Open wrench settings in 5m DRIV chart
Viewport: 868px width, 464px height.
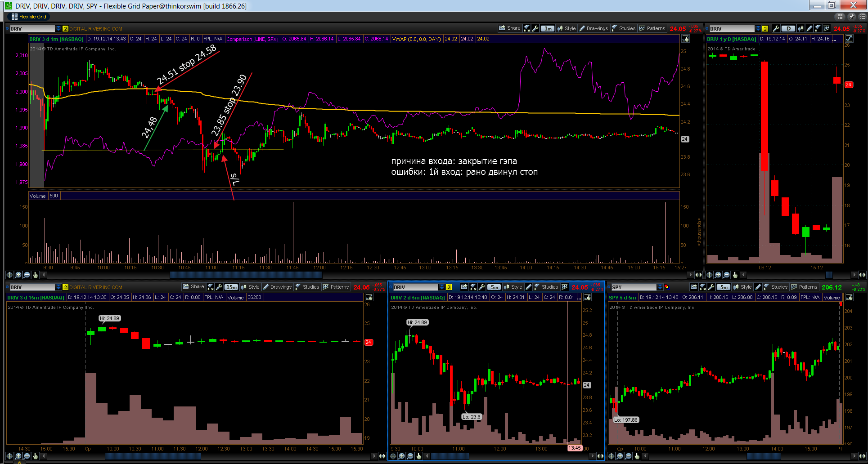pyautogui.click(x=481, y=287)
